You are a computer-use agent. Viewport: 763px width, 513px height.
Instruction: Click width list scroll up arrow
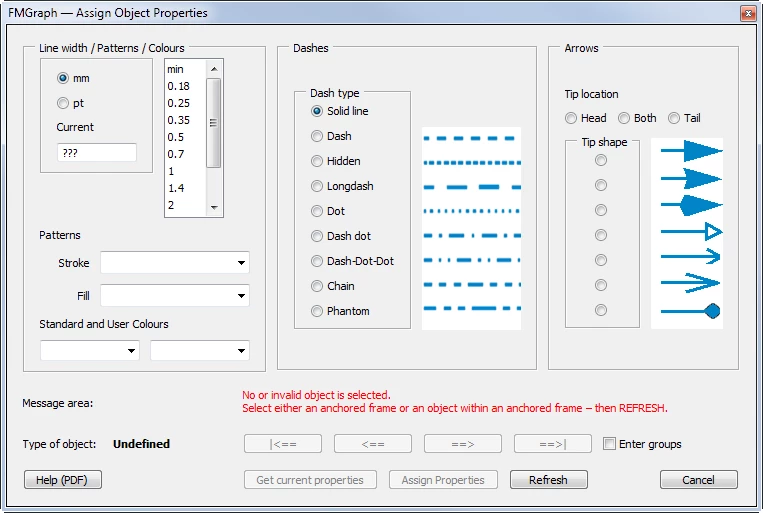click(x=214, y=69)
